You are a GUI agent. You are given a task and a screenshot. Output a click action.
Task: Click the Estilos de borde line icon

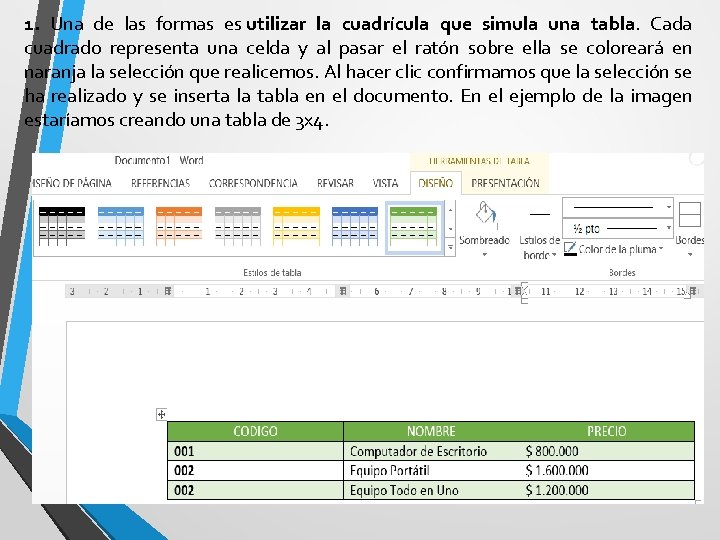(540, 214)
